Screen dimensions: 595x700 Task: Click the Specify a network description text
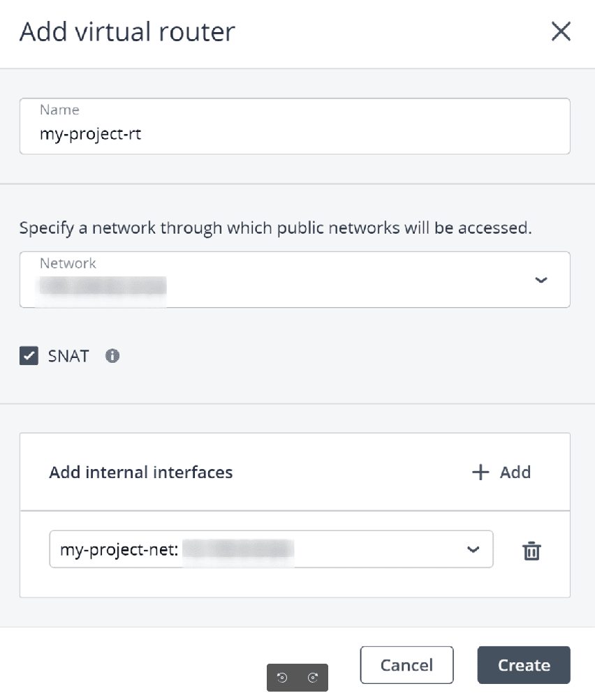click(275, 228)
